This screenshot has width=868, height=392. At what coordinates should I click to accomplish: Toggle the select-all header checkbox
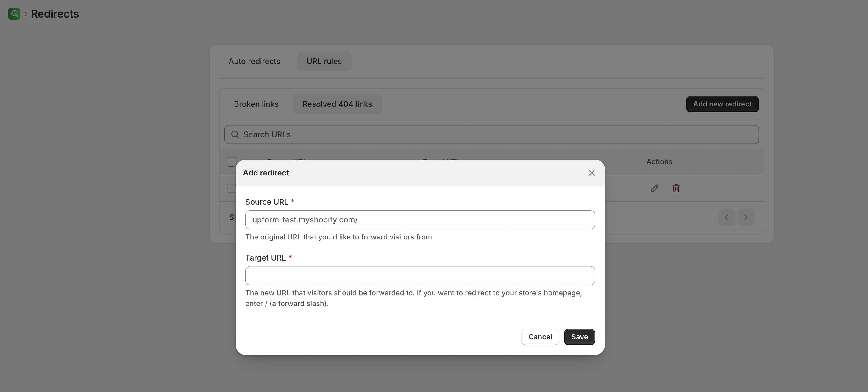point(232,162)
